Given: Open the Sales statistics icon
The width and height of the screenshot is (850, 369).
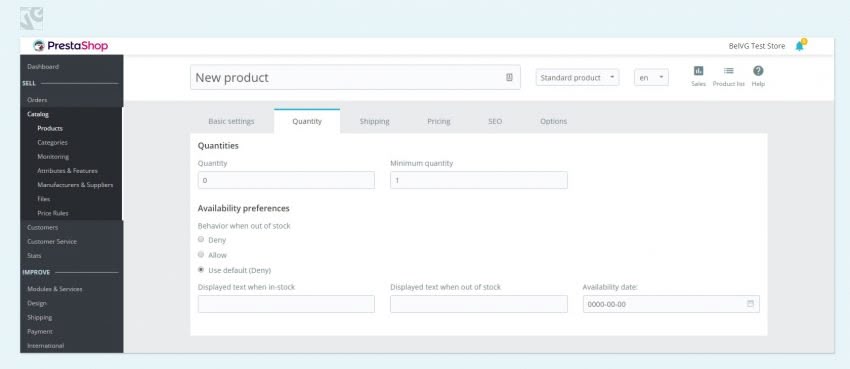Looking at the screenshot, I should [x=698, y=76].
